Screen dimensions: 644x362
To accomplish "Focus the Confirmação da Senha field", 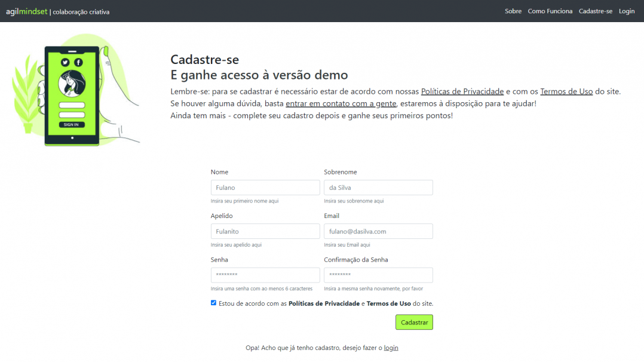I will (378, 275).
